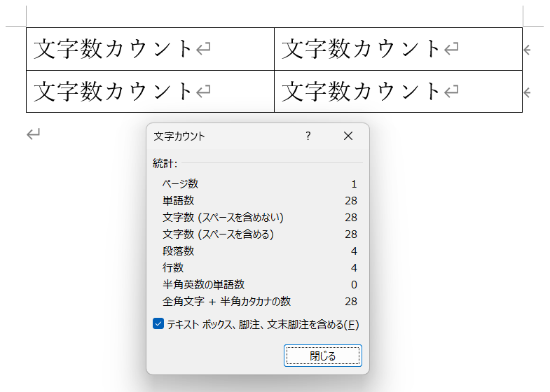
Task: Place cursor in bottom-left table cell
Action: point(114,91)
